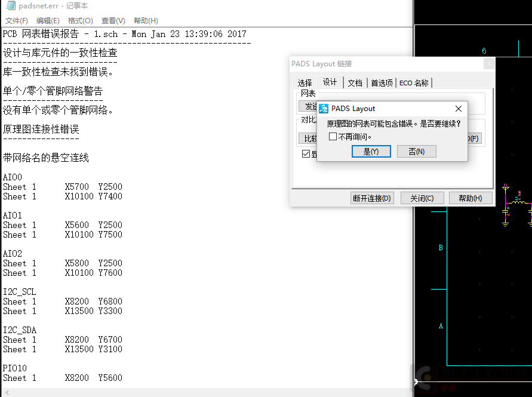Click the I2C_SDA net name text
Image resolution: width=532 pixels, height=397 pixels.
click(20, 330)
